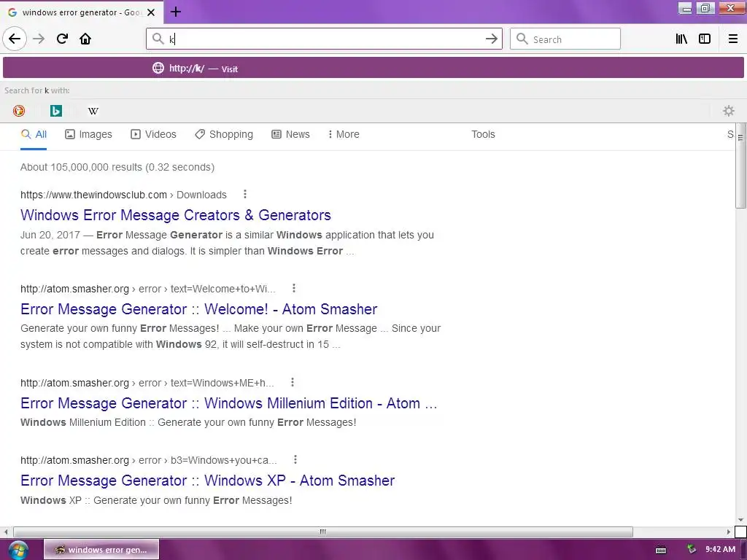Toggle the sidebar view icon

click(x=705, y=39)
